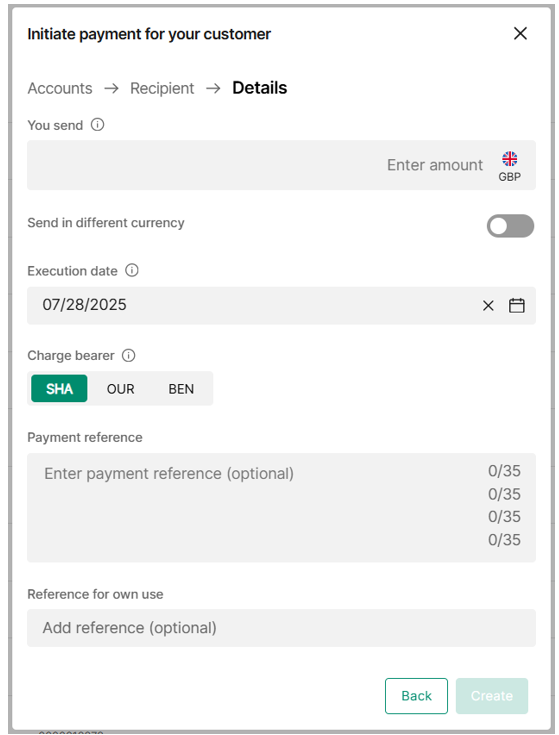This screenshot has height=735, width=559.
Task: Go to the Recipient step
Action: (x=162, y=88)
